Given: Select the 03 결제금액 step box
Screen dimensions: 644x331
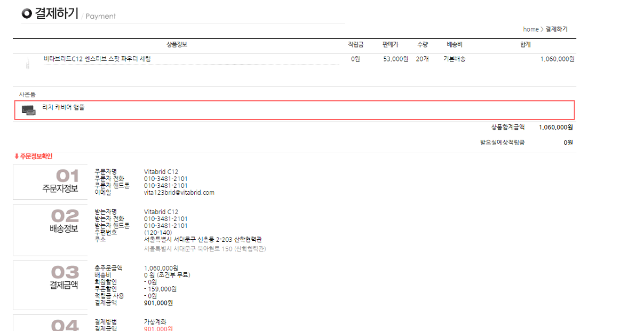Looking at the screenshot, I should (x=50, y=285).
